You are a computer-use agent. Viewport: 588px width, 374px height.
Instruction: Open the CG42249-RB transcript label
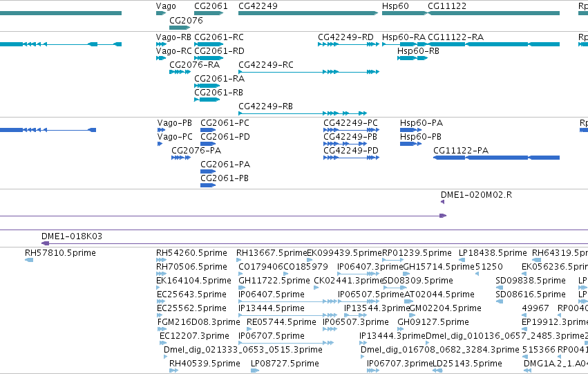[265, 106]
